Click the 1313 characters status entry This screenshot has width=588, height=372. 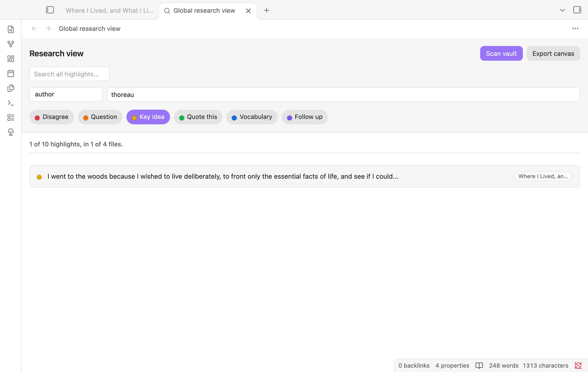(x=545, y=365)
